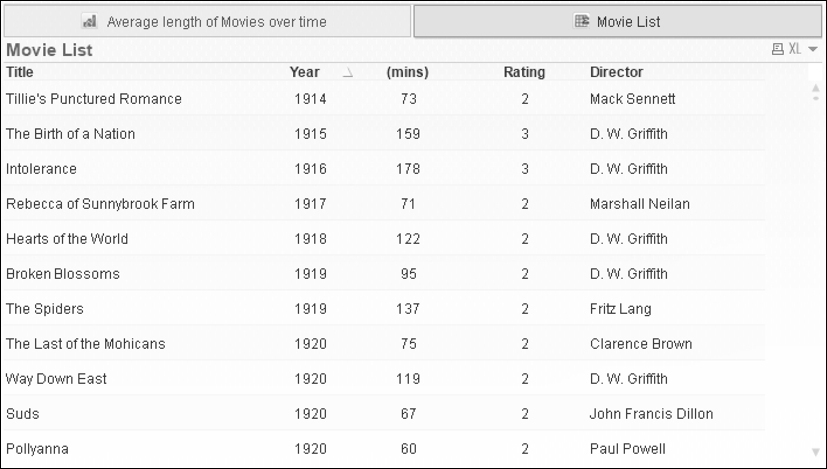This screenshot has width=827, height=469.
Task: Click the vertical scrollbar thumb
Action: [x=815, y=99]
